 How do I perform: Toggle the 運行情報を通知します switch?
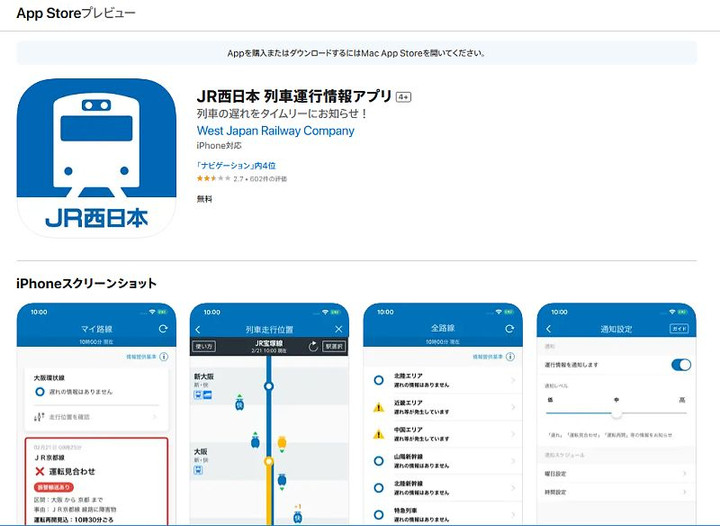681,365
